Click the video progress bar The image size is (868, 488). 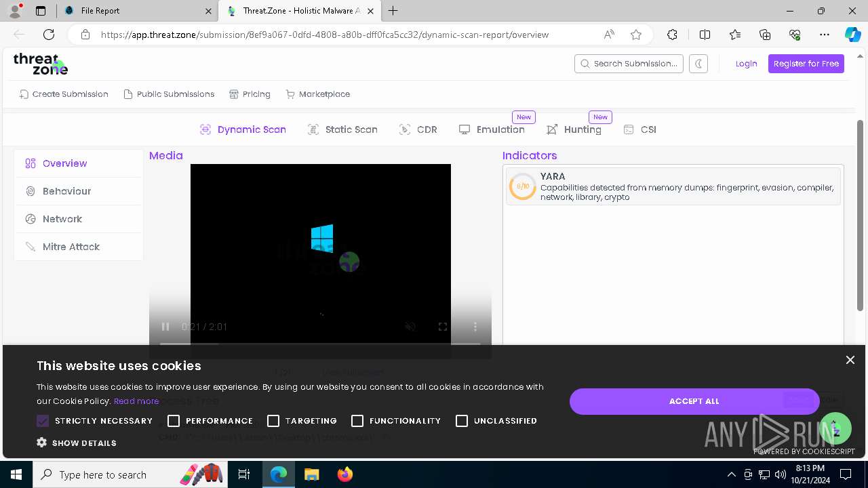click(320, 344)
